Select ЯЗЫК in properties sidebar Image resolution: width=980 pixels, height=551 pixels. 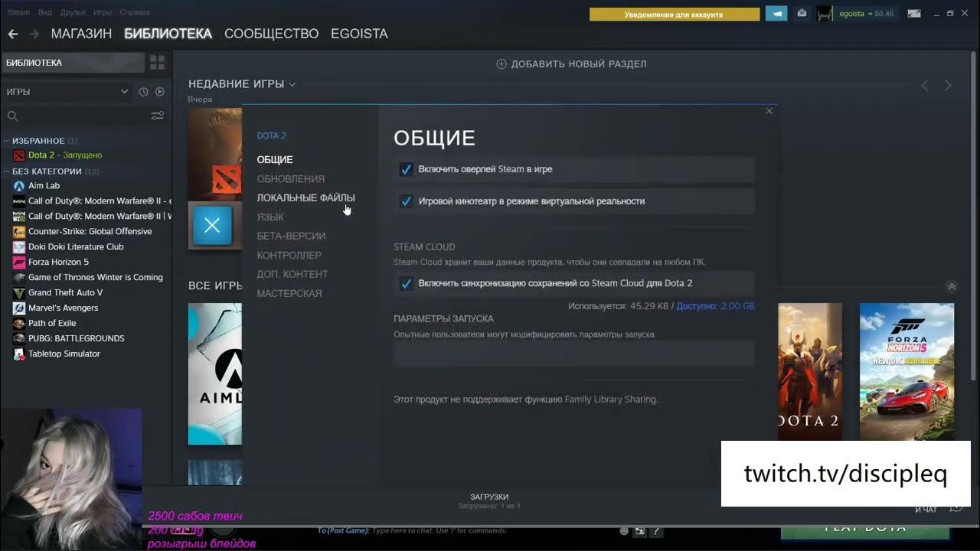click(270, 217)
